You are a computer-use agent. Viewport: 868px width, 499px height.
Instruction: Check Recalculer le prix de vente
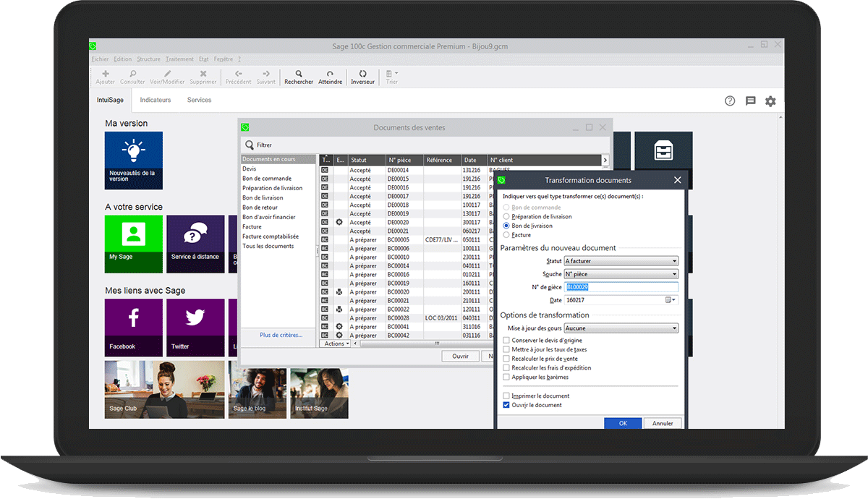[506, 359]
